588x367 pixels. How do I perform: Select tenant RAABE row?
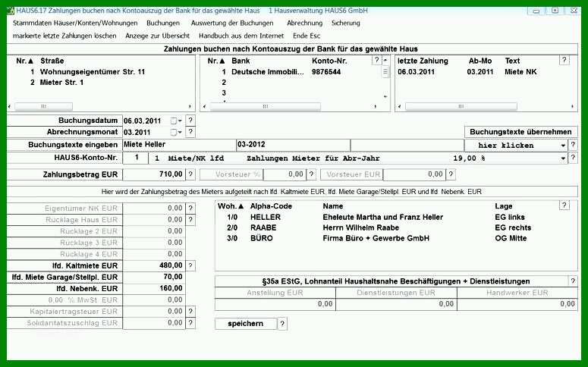(379, 227)
